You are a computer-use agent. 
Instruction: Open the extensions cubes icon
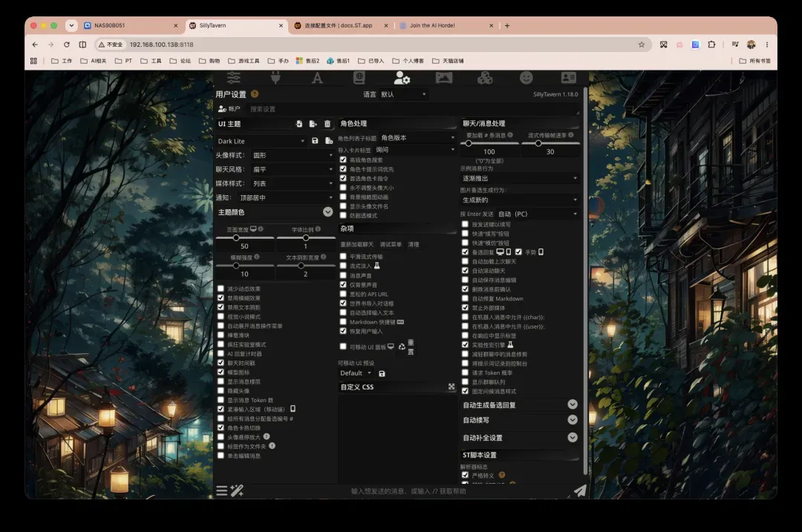click(485, 78)
